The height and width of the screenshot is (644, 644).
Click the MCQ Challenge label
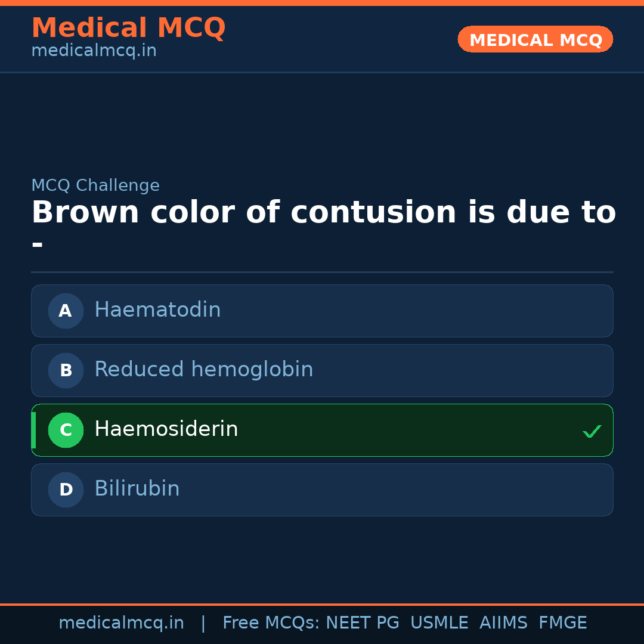(95, 185)
